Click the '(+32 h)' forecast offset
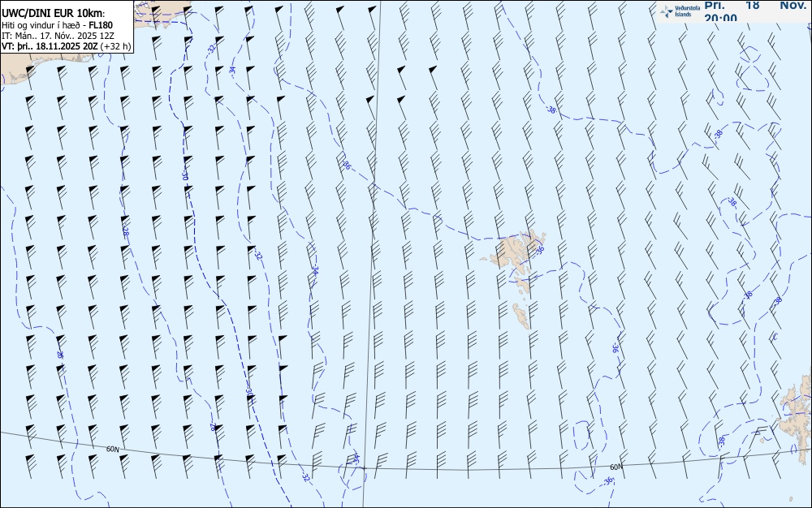Viewport: 812px width, 508px height. pyautogui.click(x=115, y=46)
